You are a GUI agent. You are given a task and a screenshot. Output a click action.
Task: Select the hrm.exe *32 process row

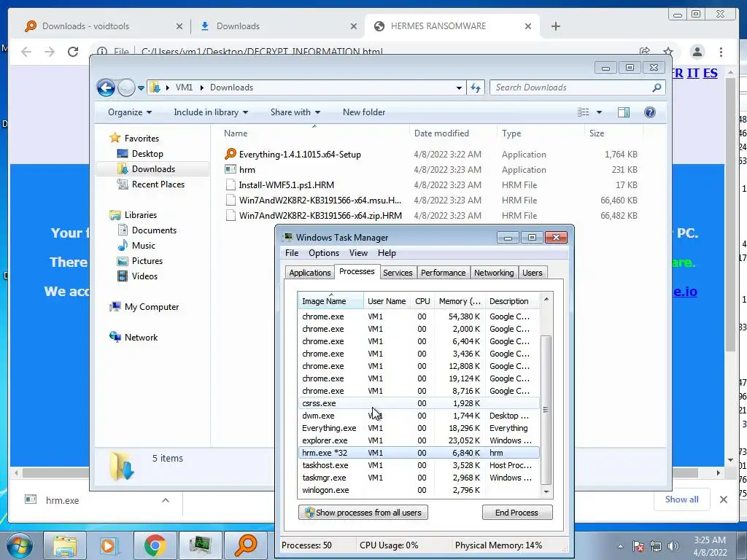(x=419, y=453)
